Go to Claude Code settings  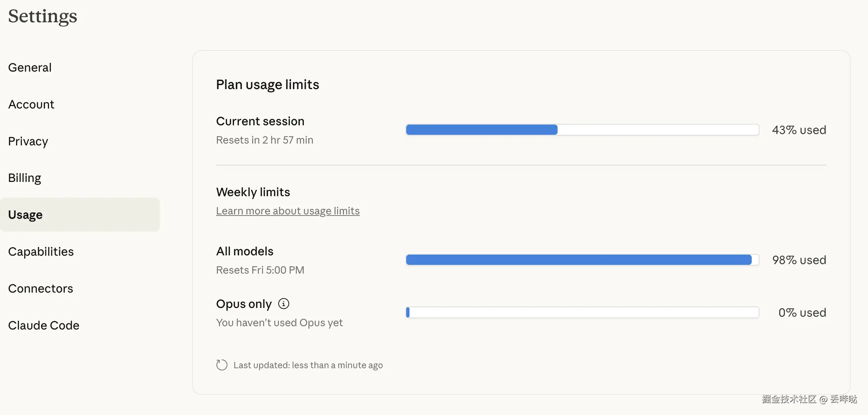[x=44, y=325]
